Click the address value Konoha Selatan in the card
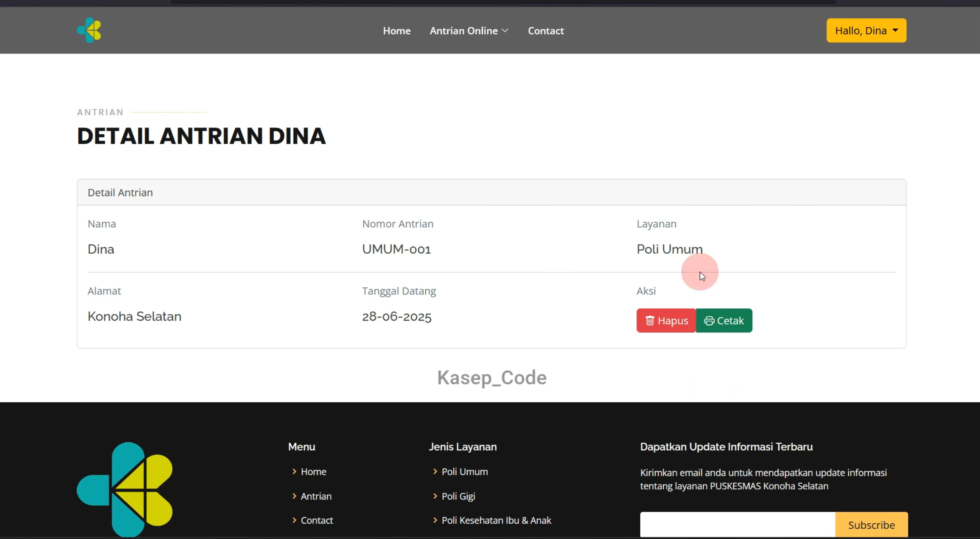 pyautogui.click(x=134, y=316)
